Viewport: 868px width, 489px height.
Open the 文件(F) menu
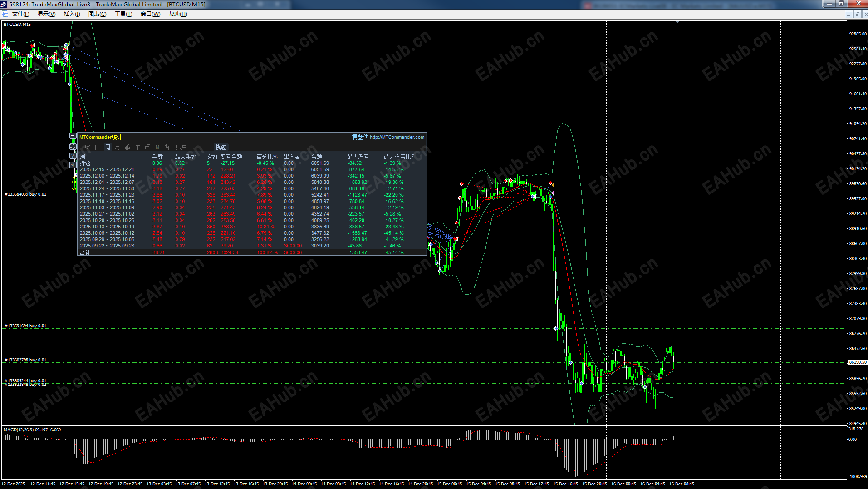click(20, 14)
